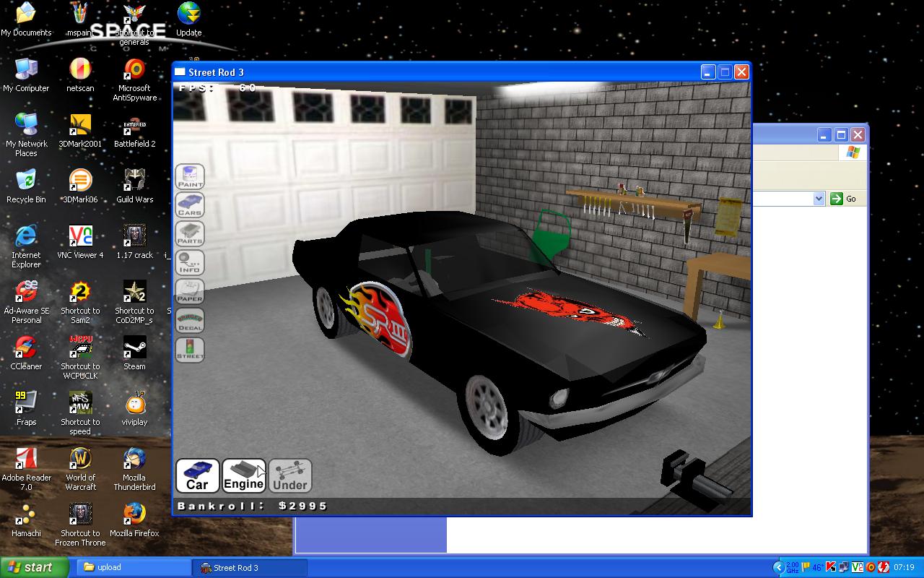Select the netscan desktop icon
Image resolution: width=924 pixels, height=578 pixels.
[80, 75]
